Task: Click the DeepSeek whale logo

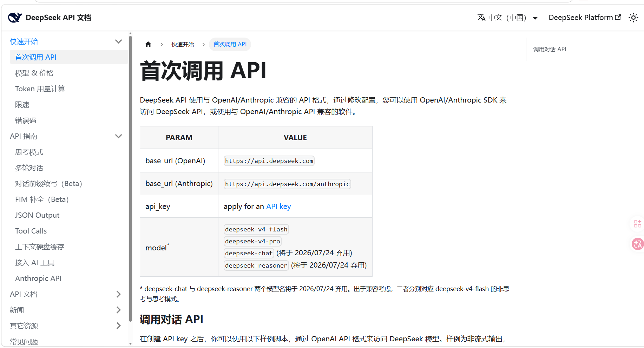Action: point(15,17)
